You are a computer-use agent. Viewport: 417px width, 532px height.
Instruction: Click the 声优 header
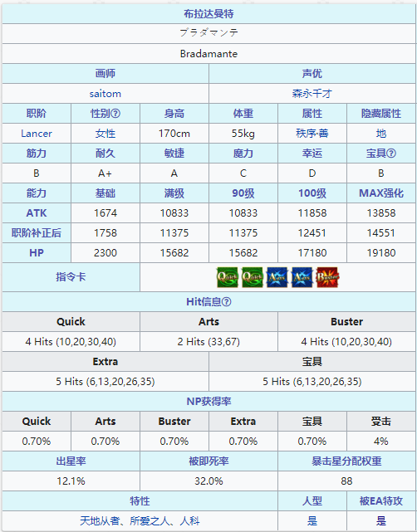(x=312, y=74)
